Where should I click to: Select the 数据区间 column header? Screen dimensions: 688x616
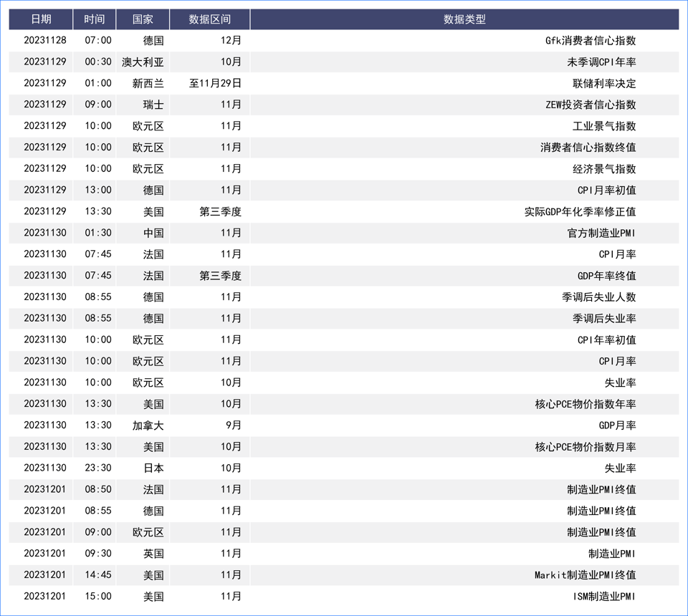tap(210, 19)
